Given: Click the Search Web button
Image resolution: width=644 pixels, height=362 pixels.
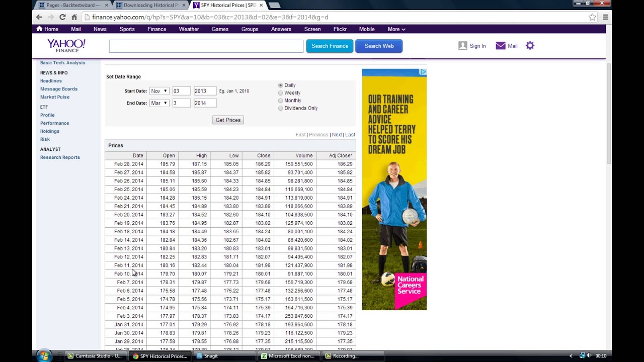Looking at the screenshot, I should pyautogui.click(x=379, y=46).
